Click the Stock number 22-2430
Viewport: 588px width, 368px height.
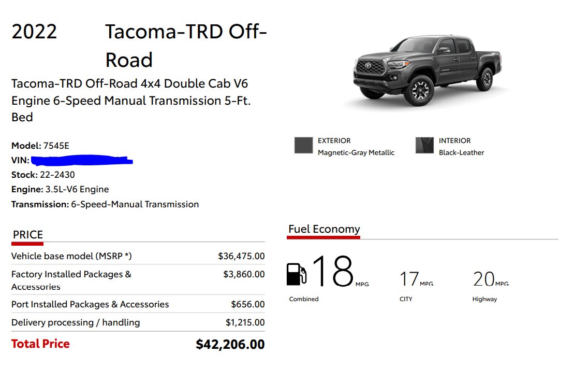coord(43,175)
